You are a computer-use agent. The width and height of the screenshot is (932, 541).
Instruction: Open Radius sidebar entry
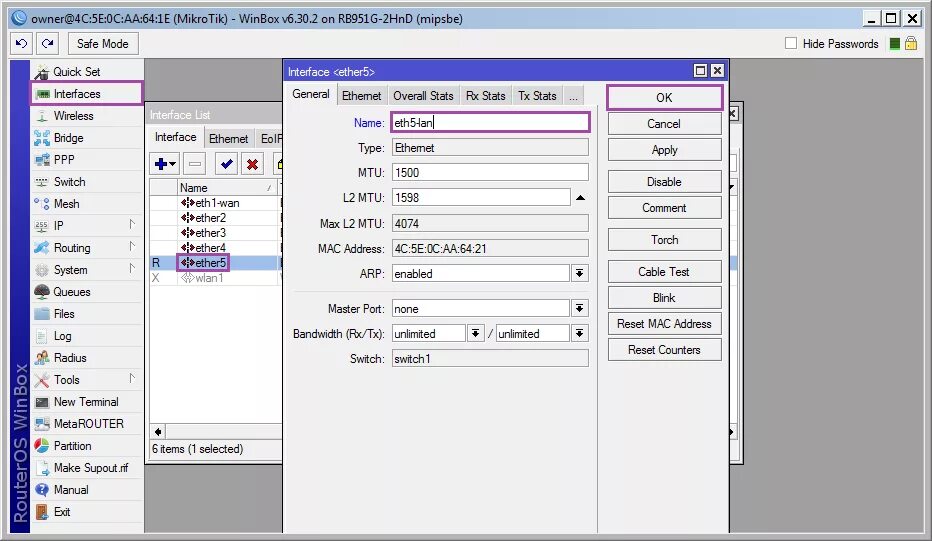point(87,358)
